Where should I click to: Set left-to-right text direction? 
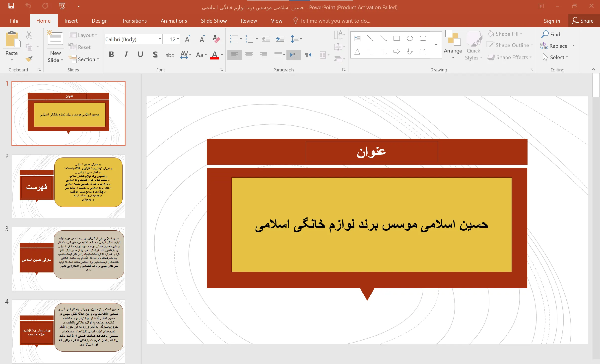(x=294, y=55)
